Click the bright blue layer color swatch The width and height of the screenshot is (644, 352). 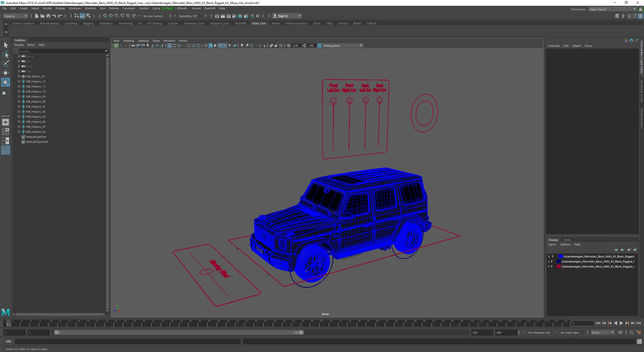click(x=560, y=256)
